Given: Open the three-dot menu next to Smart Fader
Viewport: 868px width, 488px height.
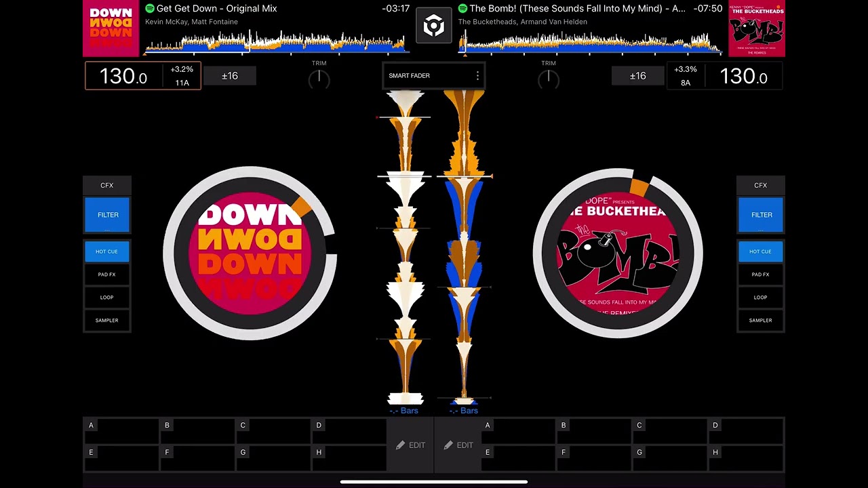Looking at the screenshot, I should (477, 76).
